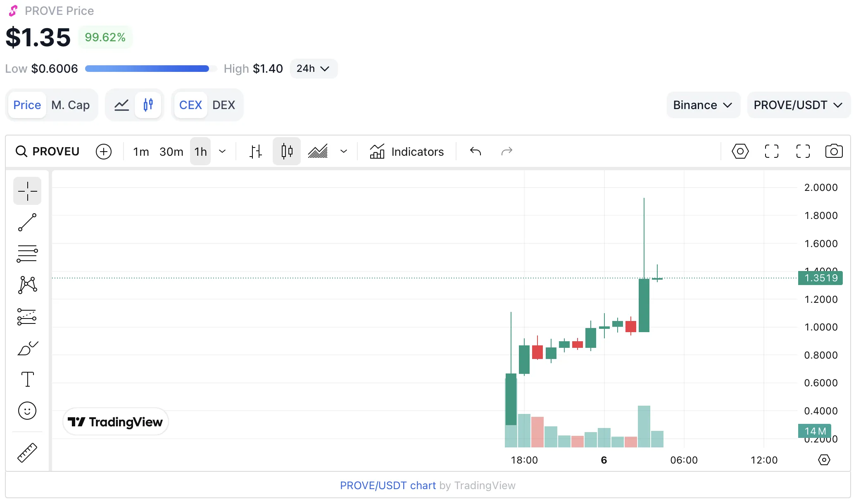Expand the time interval dropdown
Viewport: 856px width, 504px height.
[222, 152]
